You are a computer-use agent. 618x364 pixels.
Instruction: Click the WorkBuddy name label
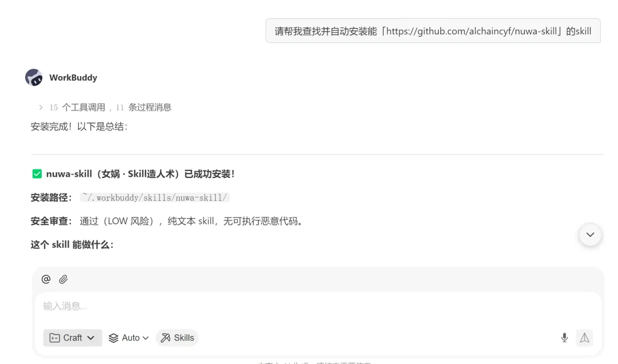(73, 77)
